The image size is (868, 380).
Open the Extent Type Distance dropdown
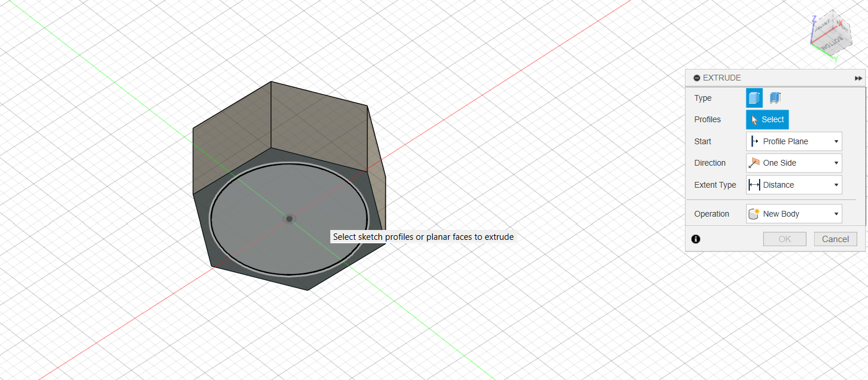click(x=794, y=185)
